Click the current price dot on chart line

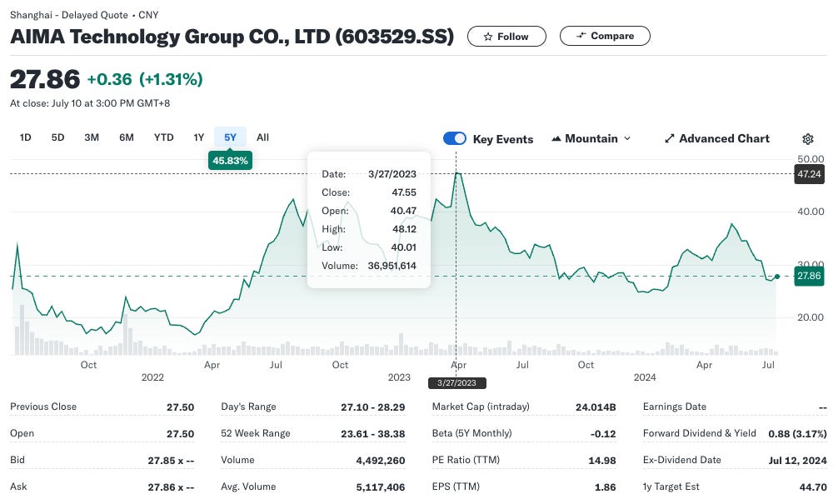[x=776, y=277]
